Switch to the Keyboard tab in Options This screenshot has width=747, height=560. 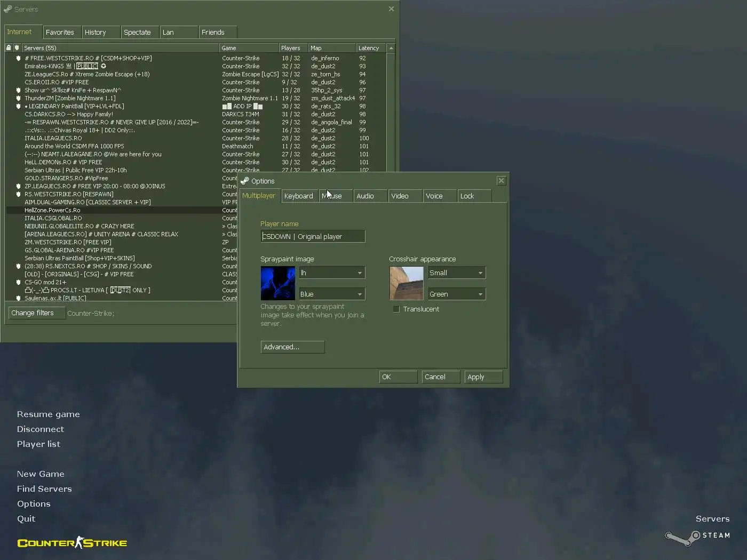(299, 196)
